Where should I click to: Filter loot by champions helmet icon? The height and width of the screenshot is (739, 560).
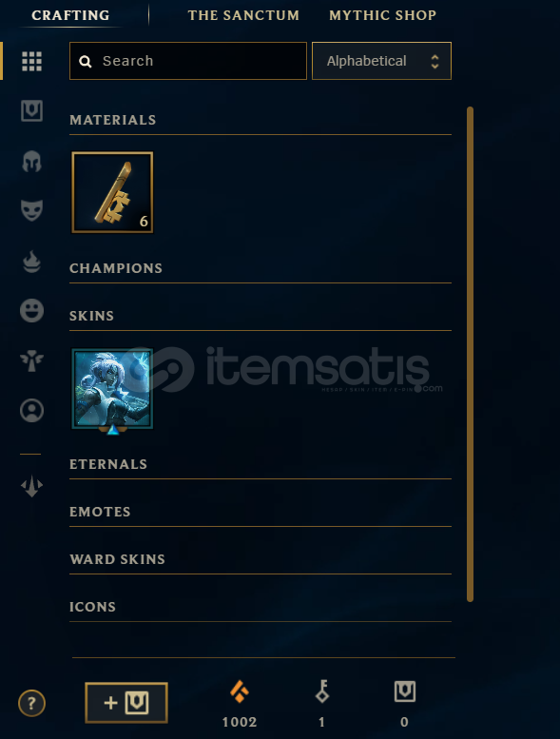click(31, 161)
